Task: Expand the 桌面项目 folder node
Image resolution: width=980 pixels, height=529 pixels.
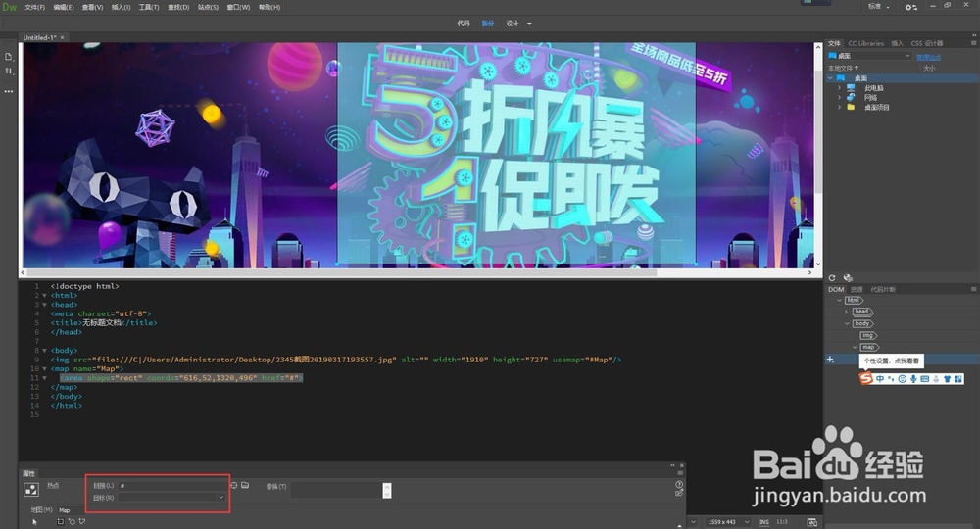Action: click(840, 107)
